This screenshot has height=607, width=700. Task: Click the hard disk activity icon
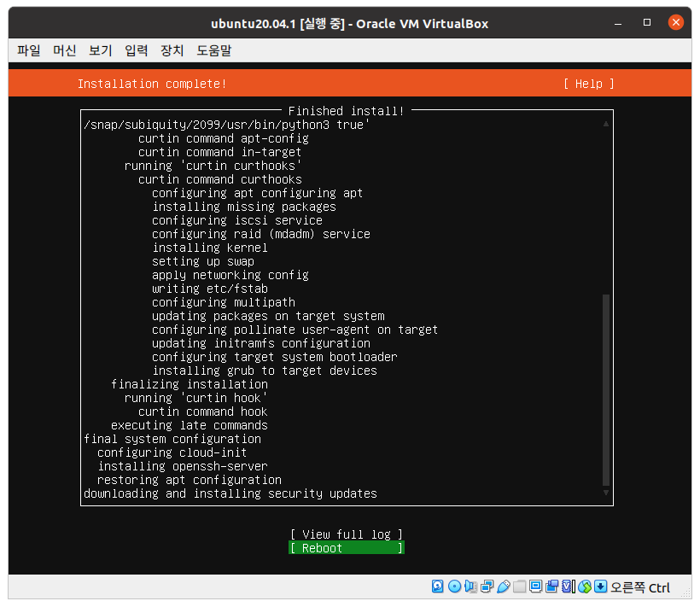coord(437,586)
